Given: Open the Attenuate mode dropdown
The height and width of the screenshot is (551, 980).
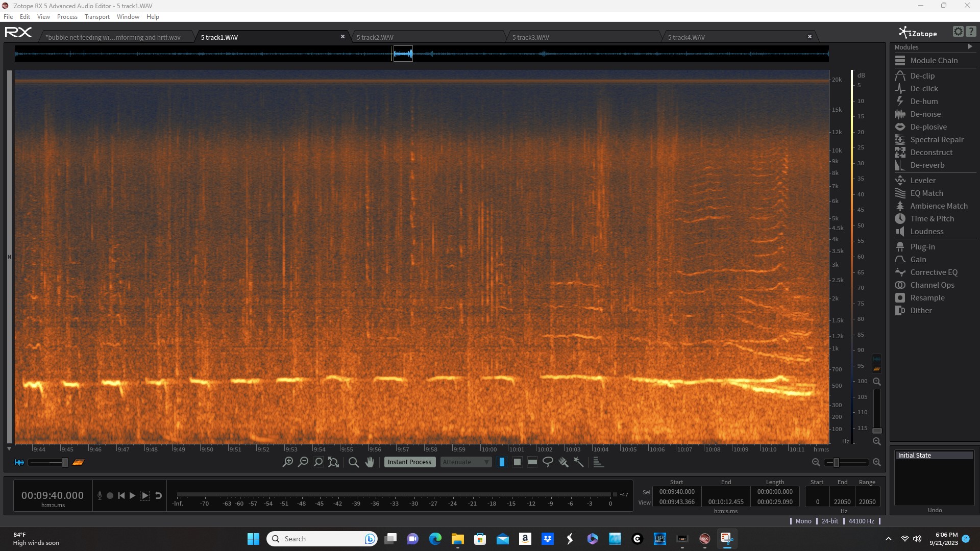Looking at the screenshot, I should tap(466, 462).
